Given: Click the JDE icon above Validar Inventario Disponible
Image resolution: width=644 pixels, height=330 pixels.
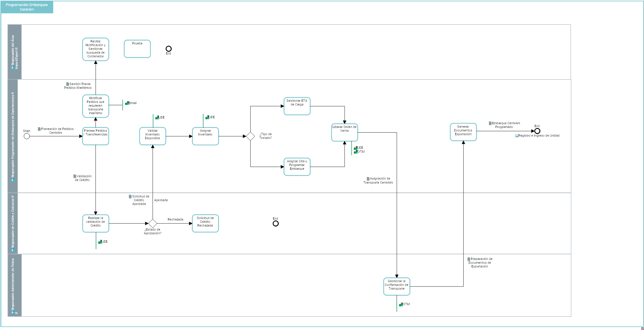Looking at the screenshot, I should click(157, 117).
